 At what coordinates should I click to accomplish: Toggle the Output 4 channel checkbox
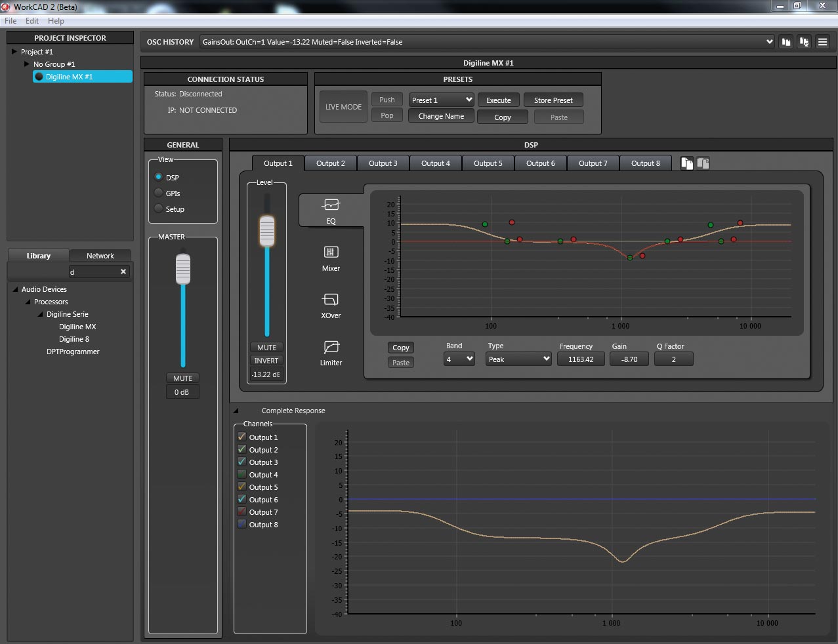(241, 474)
